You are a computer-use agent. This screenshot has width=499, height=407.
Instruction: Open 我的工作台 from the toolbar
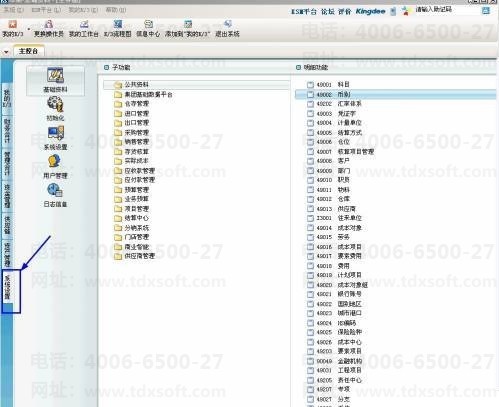84,28
